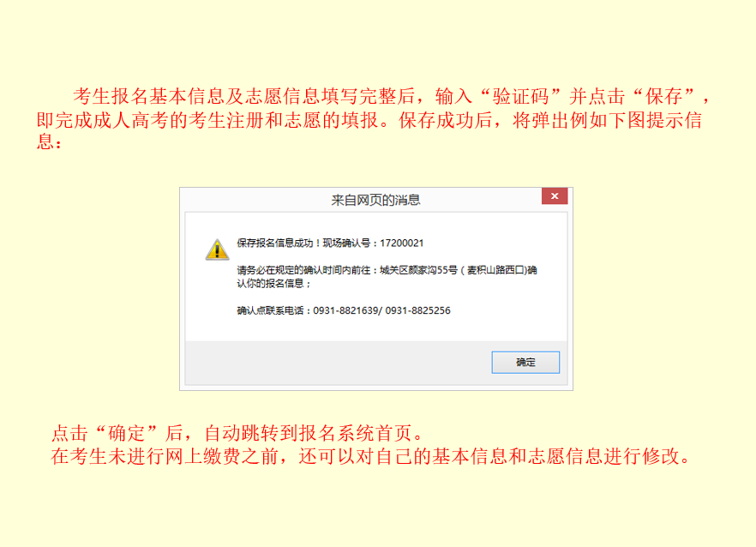Click the dialog title 来自网页的消息
Image resolution: width=756 pixels, height=547 pixels.
[x=375, y=200]
